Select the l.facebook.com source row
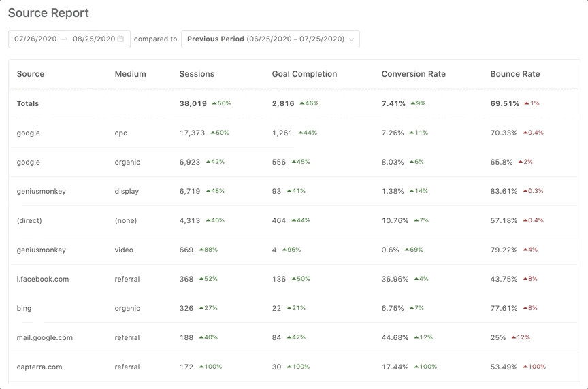 [x=43, y=280]
